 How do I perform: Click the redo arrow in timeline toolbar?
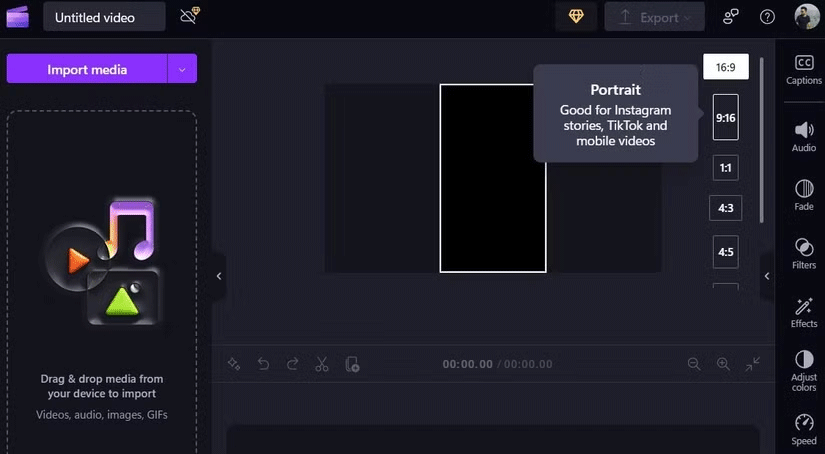(293, 364)
